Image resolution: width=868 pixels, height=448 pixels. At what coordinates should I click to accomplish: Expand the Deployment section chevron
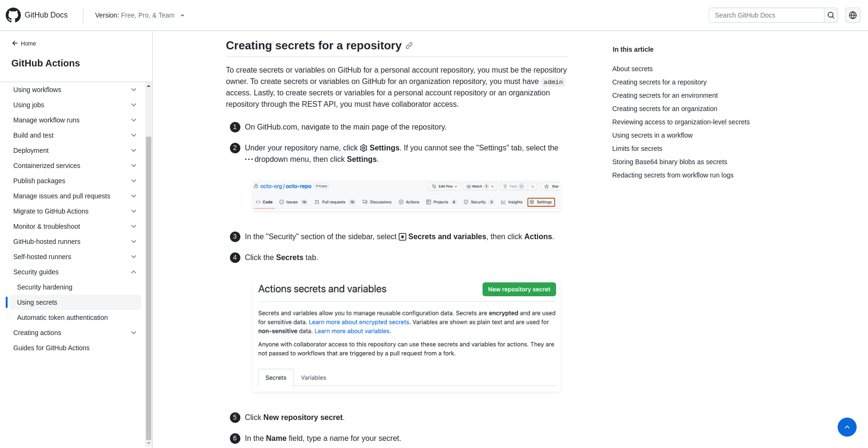[x=134, y=150]
